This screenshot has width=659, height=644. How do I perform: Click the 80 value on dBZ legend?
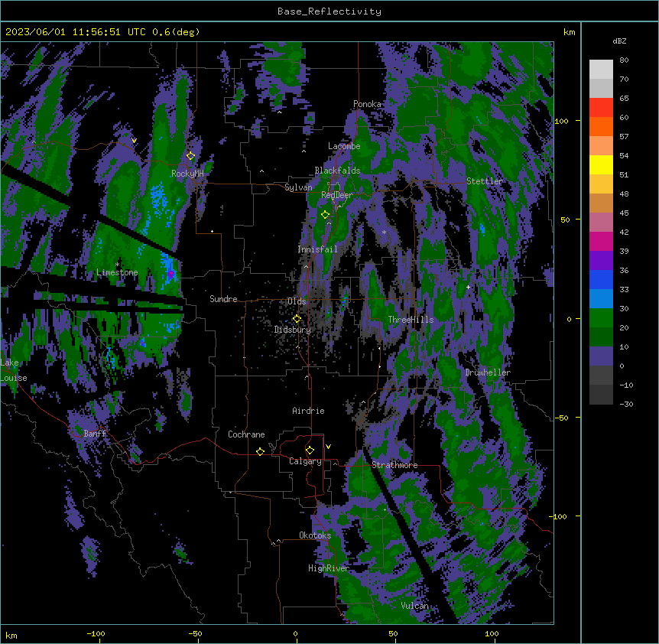(624, 60)
